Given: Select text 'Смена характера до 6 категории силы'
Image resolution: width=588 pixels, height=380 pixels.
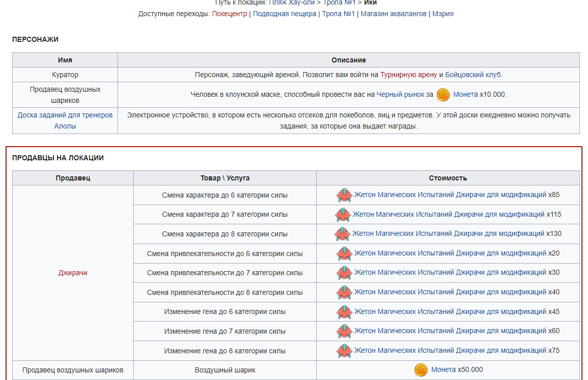Looking at the screenshot, I should (x=224, y=195).
